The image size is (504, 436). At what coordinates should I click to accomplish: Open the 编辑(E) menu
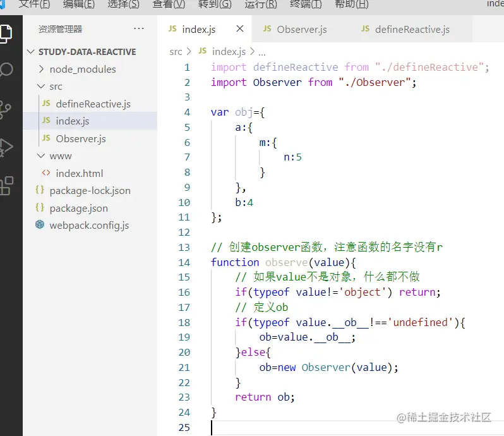pos(79,4)
